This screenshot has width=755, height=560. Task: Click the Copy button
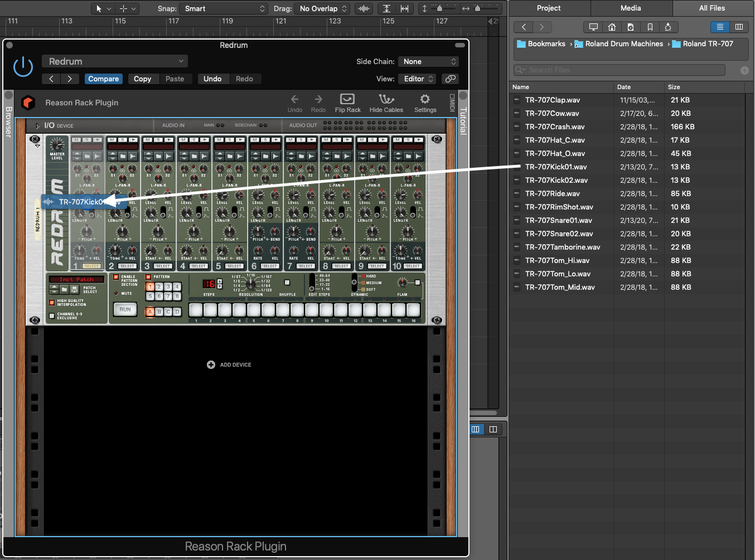[143, 79]
